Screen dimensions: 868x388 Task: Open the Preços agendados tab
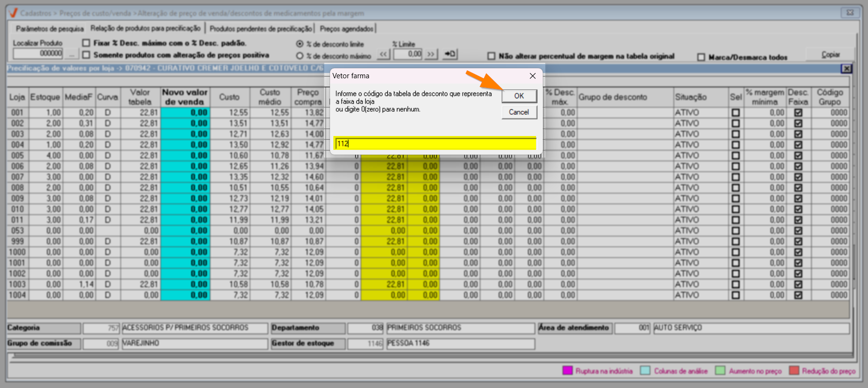[347, 29]
